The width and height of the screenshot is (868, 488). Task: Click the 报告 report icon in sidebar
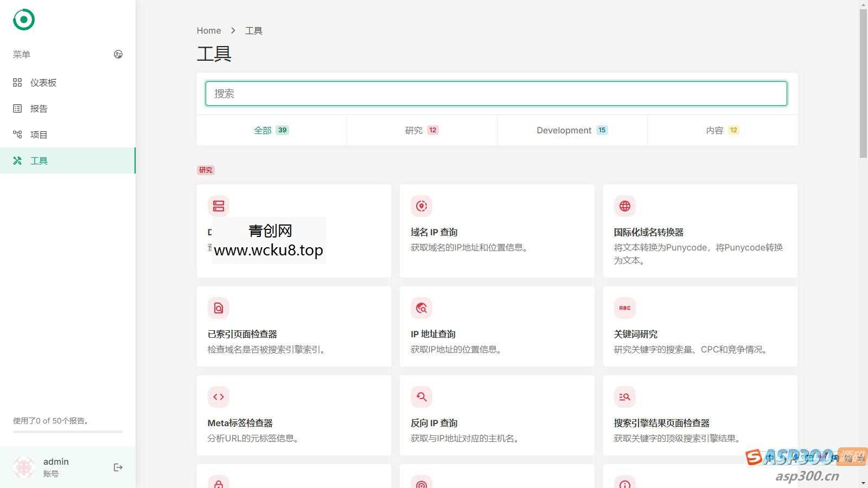[17, 108]
